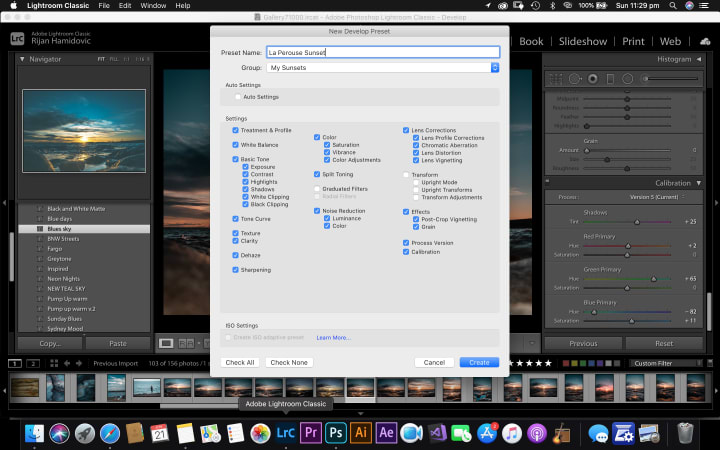Uncheck Post-Crop Vignetting
Image resolution: width=720 pixels, height=450 pixels.
tap(416, 219)
